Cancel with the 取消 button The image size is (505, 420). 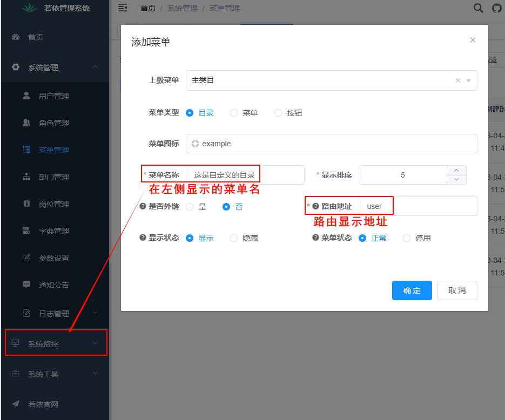[457, 290]
